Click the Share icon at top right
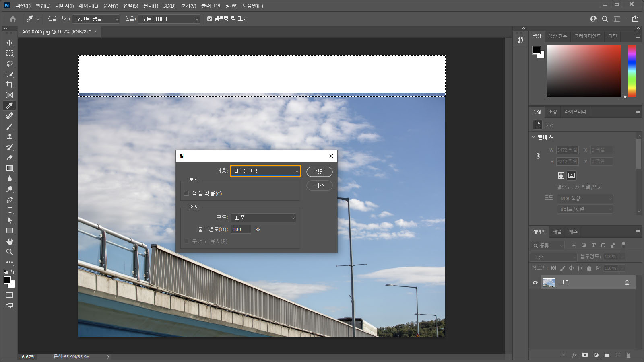This screenshot has width=644, height=362. coord(635,19)
